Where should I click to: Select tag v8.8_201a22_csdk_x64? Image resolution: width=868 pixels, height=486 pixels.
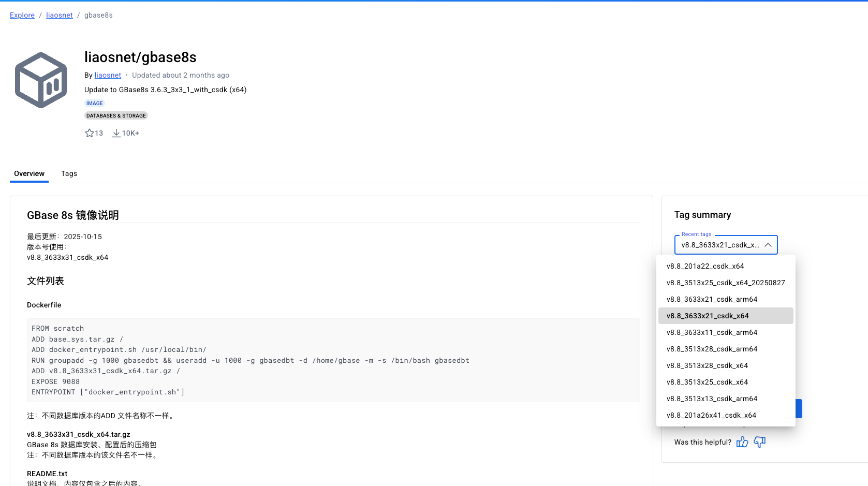pyautogui.click(x=726, y=266)
